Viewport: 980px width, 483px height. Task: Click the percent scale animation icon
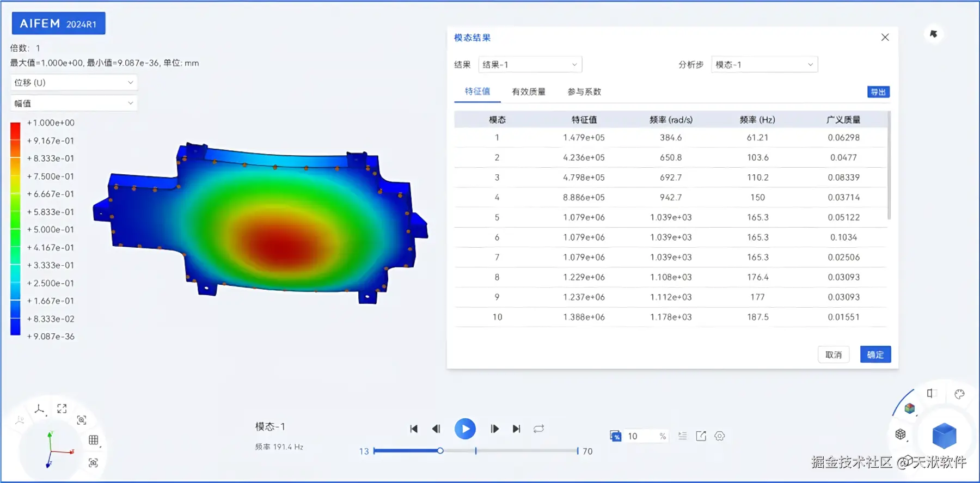[x=615, y=436]
